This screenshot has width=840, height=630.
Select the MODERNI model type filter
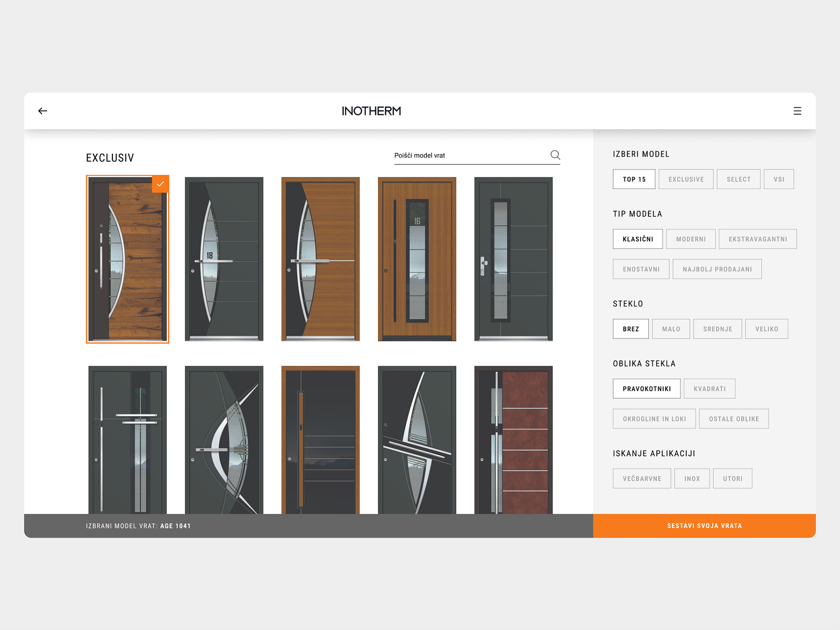[690, 239]
